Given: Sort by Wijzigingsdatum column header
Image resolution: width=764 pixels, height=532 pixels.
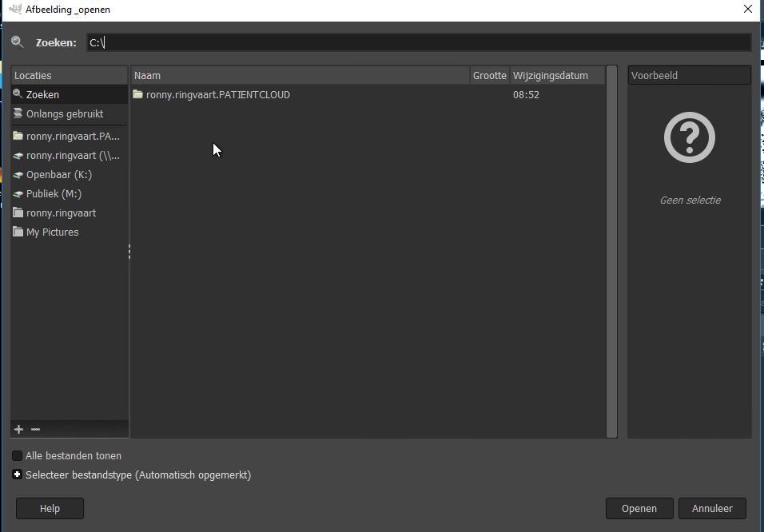Looking at the screenshot, I should (x=555, y=76).
